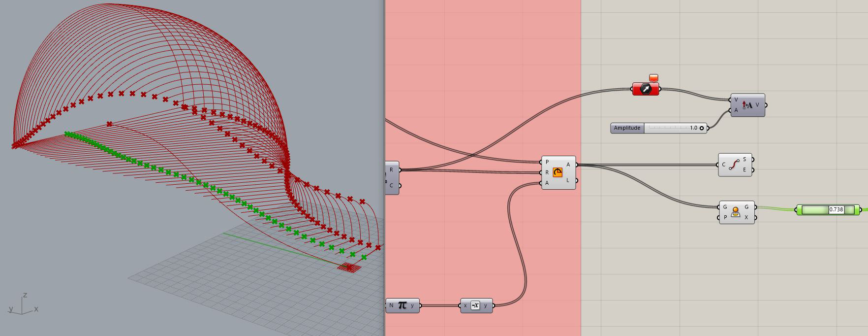Click the S output of End Points

(x=744, y=160)
